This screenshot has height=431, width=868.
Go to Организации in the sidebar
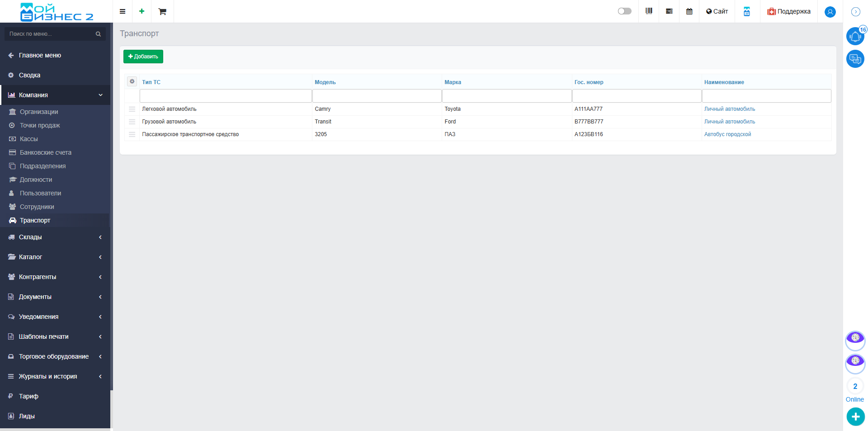(39, 112)
